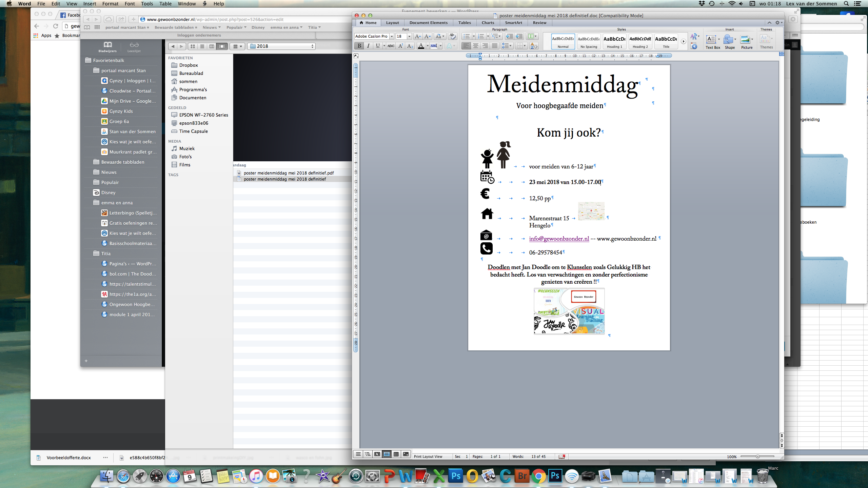The width and height of the screenshot is (868, 488).
Task: Click info@gewoonbzonder.nl link in document
Action: (559, 239)
